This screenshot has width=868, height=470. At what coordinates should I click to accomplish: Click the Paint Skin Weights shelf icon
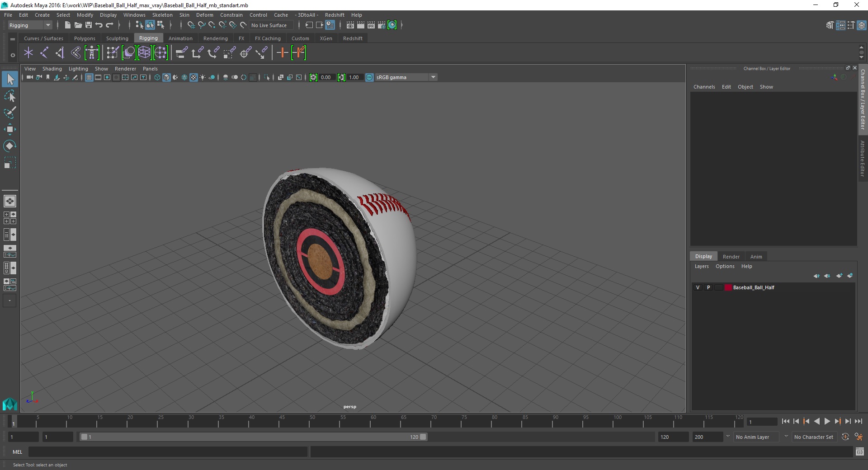[x=113, y=53]
